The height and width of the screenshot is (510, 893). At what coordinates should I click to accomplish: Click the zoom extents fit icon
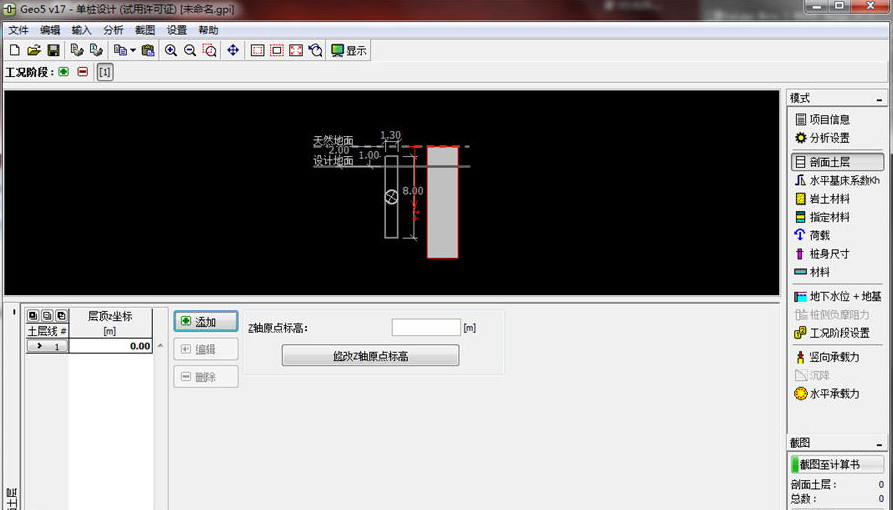tap(296, 50)
